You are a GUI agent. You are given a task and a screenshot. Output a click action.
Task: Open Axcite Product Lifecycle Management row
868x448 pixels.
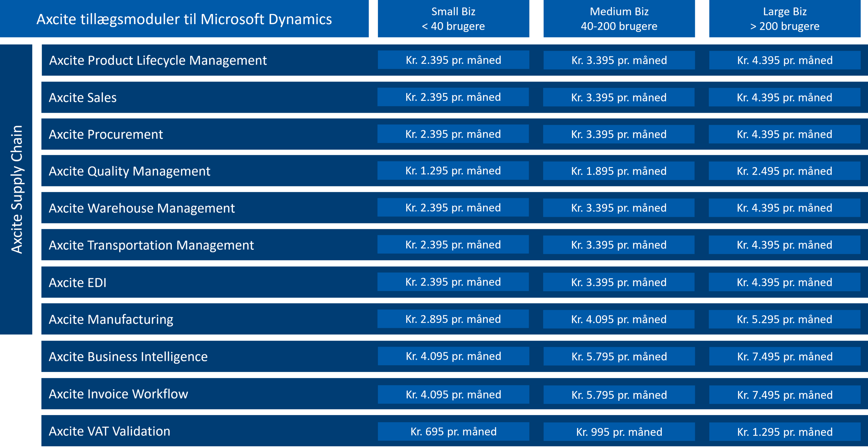[158, 60]
